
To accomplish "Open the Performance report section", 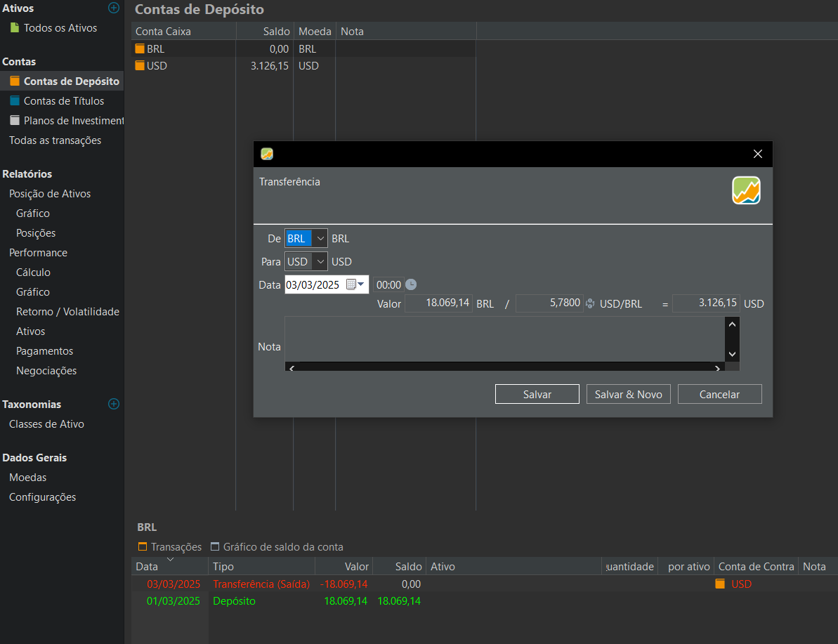I will point(38,252).
